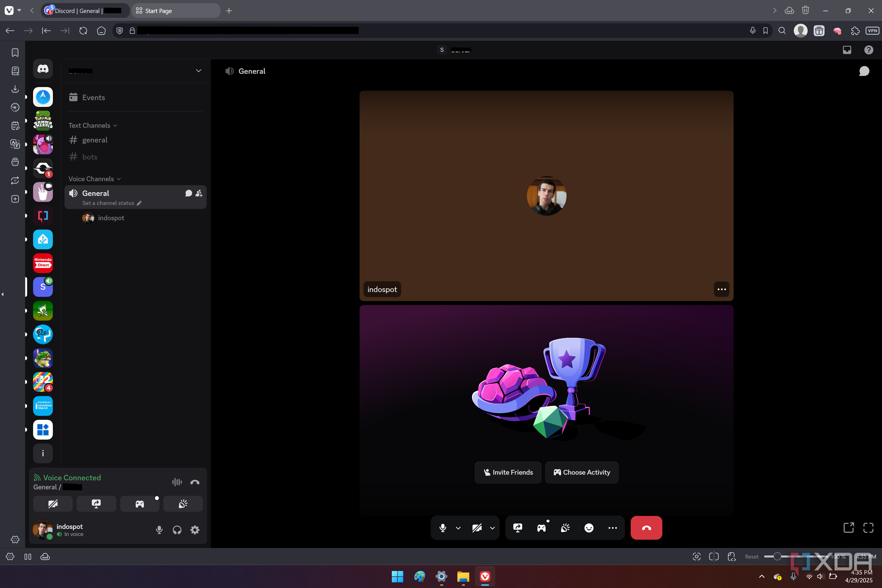The width and height of the screenshot is (882, 588).
Task: Mute microphone in bottom call bar
Action: (x=442, y=528)
